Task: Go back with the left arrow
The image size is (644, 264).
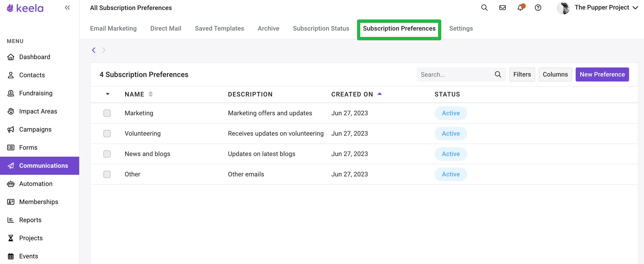Action: click(x=94, y=50)
